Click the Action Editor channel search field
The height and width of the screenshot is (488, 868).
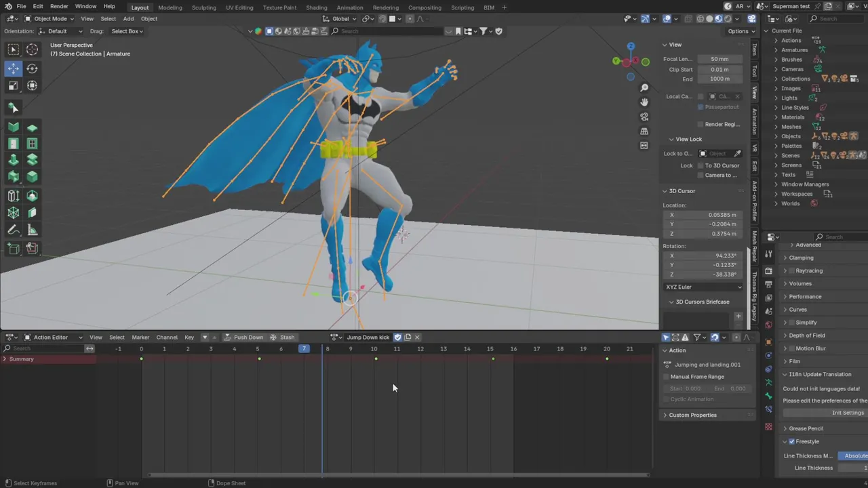43,348
